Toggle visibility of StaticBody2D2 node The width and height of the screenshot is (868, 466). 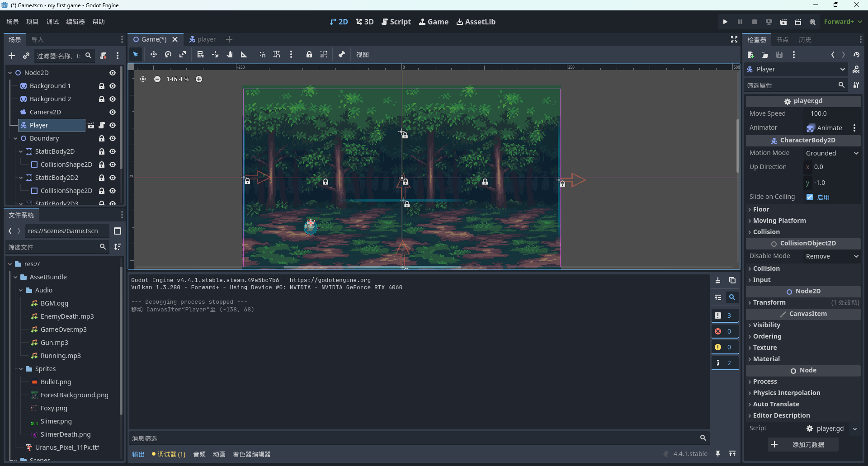pos(113,178)
